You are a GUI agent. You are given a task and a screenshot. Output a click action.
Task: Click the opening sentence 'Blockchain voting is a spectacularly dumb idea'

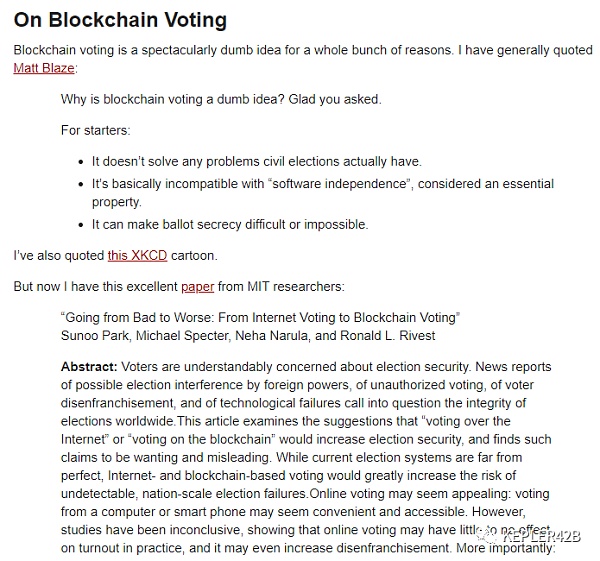pyautogui.click(x=150, y=49)
